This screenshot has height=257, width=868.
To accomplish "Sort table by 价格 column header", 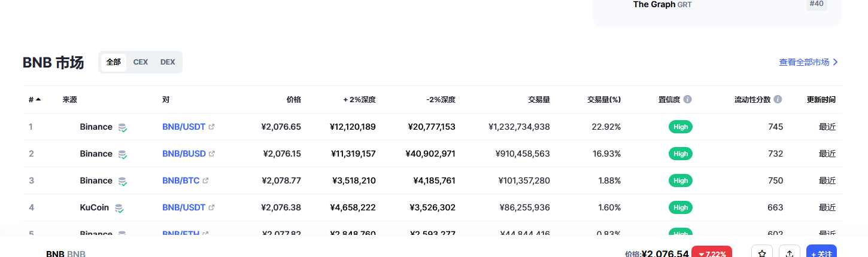I will [294, 100].
